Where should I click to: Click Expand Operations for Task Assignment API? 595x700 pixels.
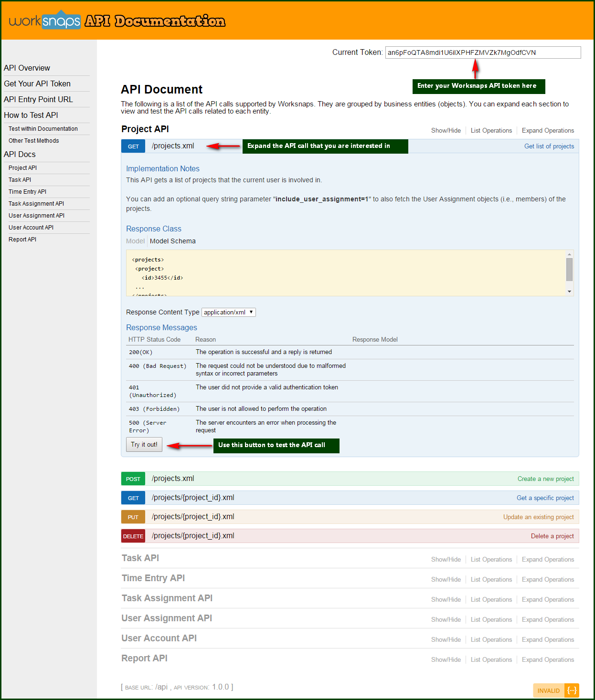pos(548,599)
